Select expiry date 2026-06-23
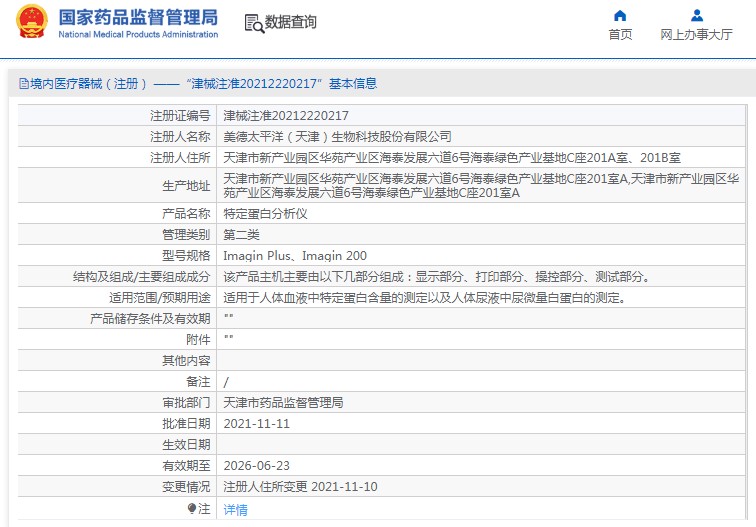 click(256, 466)
